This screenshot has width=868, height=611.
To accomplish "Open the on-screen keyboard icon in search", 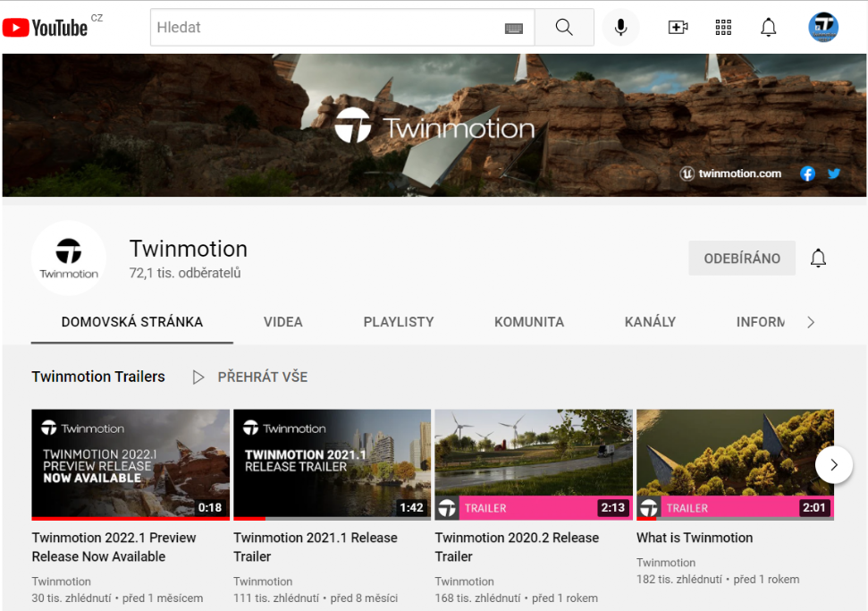I will pos(514,28).
